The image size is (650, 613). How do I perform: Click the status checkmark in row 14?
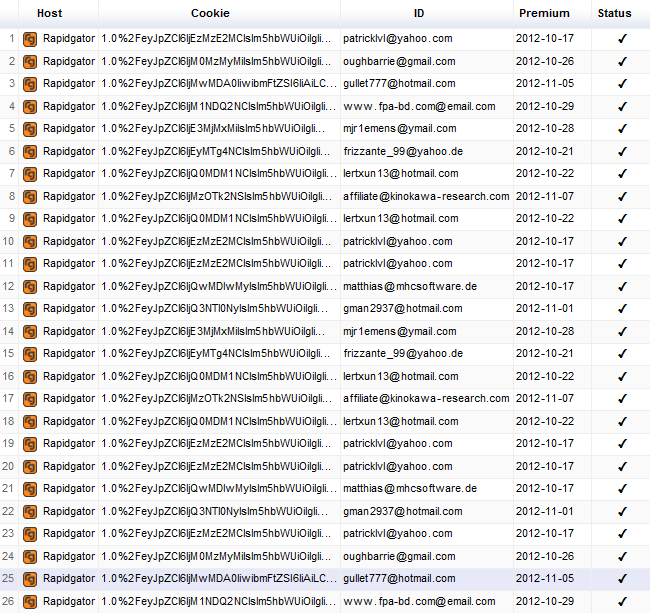(x=622, y=331)
